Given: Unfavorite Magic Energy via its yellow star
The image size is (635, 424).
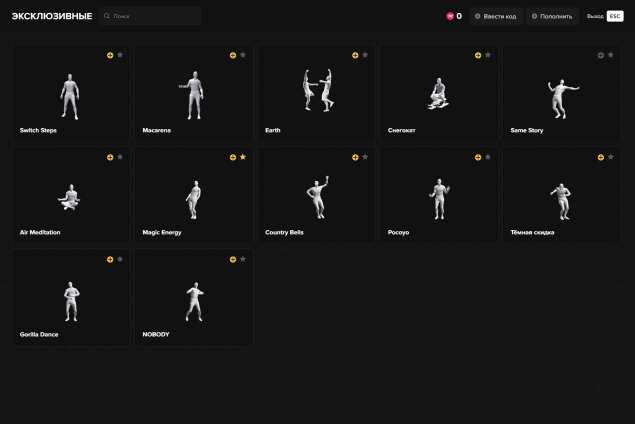Looking at the screenshot, I should (x=243, y=157).
